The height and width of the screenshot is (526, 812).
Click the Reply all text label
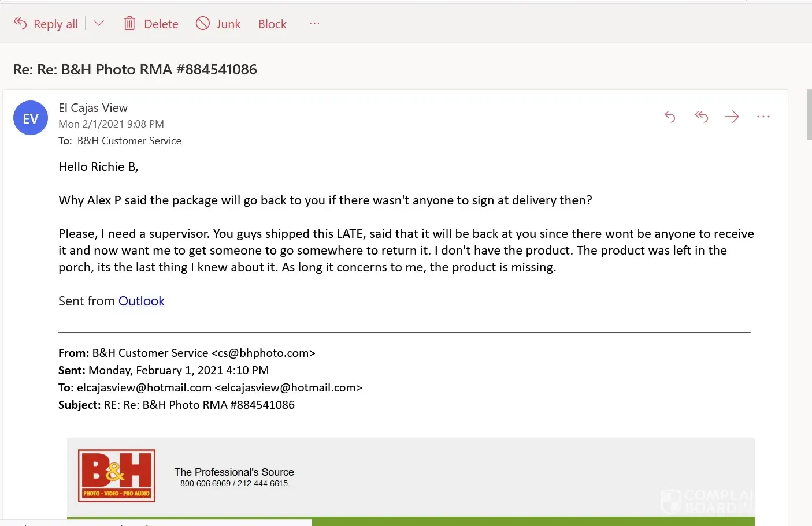(55, 24)
